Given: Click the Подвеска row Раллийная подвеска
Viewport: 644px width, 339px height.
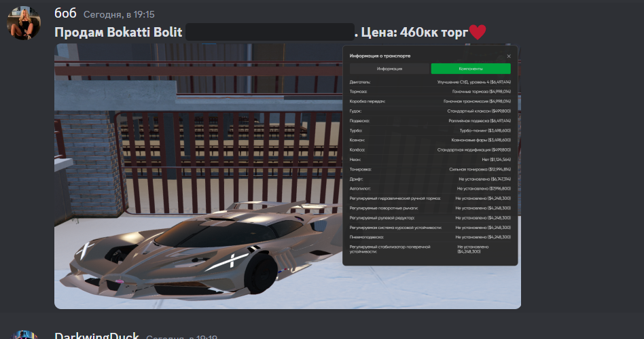Looking at the screenshot, I should click(480, 121).
